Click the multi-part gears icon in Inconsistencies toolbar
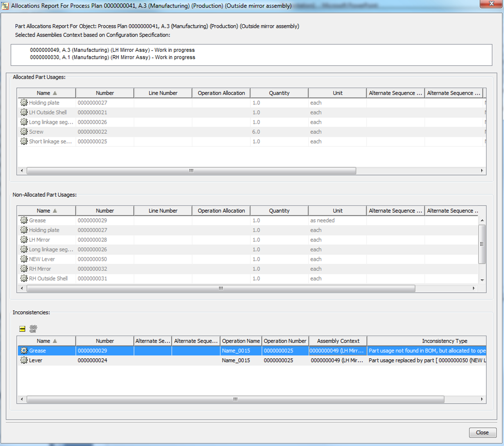Screen dimensions: 504x446 [33, 328]
